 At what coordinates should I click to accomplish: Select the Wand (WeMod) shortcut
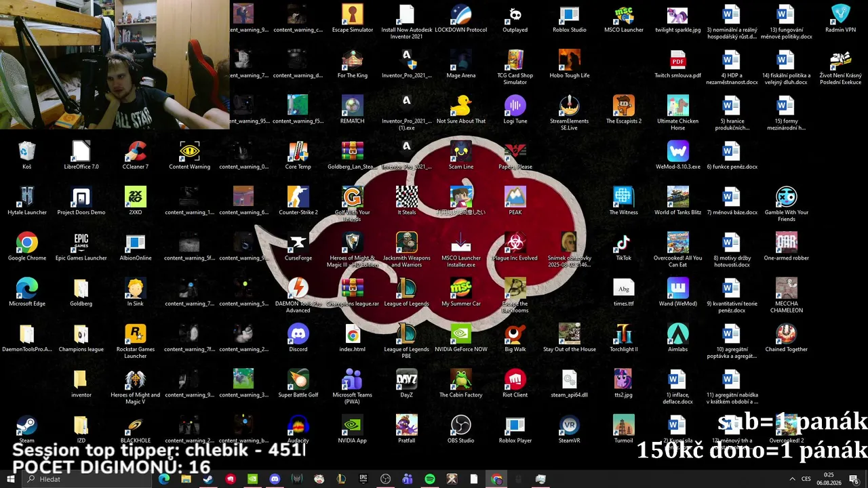[x=677, y=293]
